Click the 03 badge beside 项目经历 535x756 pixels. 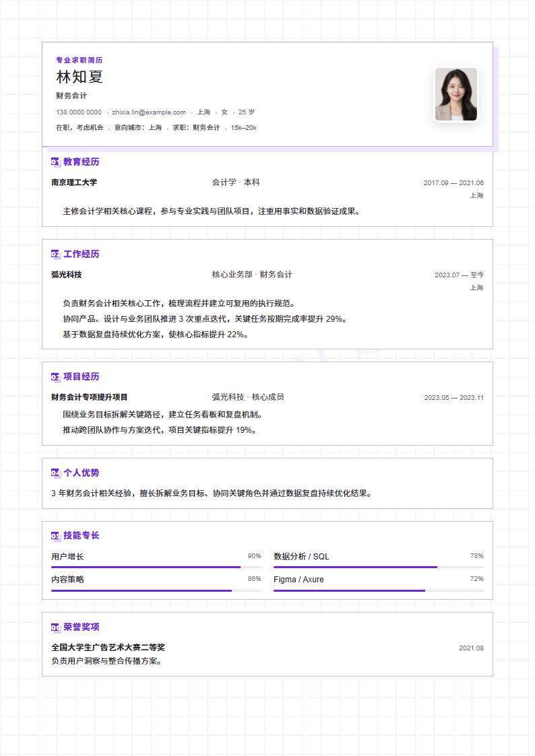pos(55,376)
